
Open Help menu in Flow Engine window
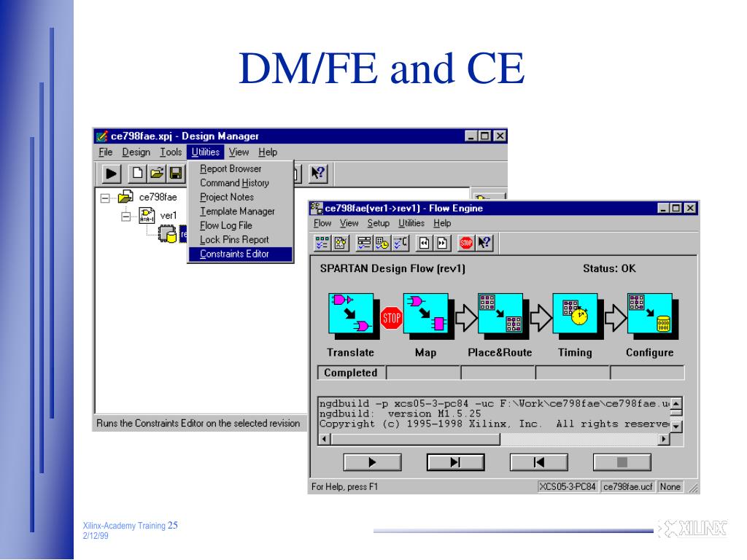[x=442, y=223]
